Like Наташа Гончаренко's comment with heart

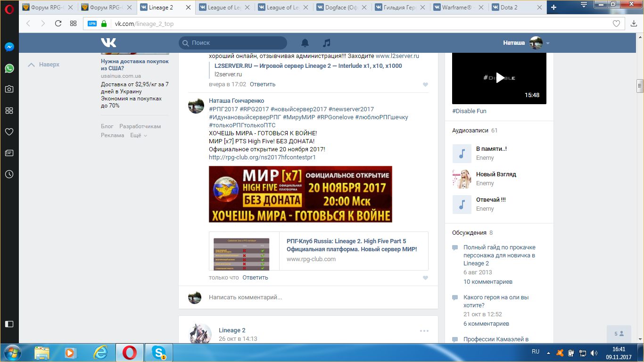pyautogui.click(x=425, y=278)
